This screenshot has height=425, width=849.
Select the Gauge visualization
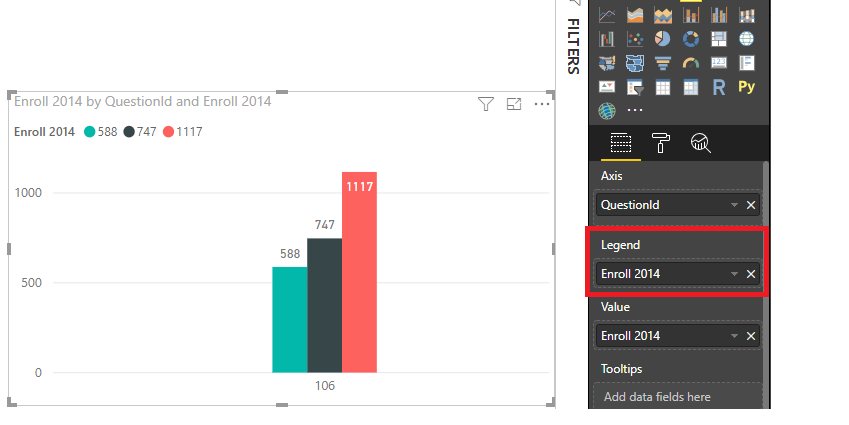pyautogui.click(x=691, y=63)
